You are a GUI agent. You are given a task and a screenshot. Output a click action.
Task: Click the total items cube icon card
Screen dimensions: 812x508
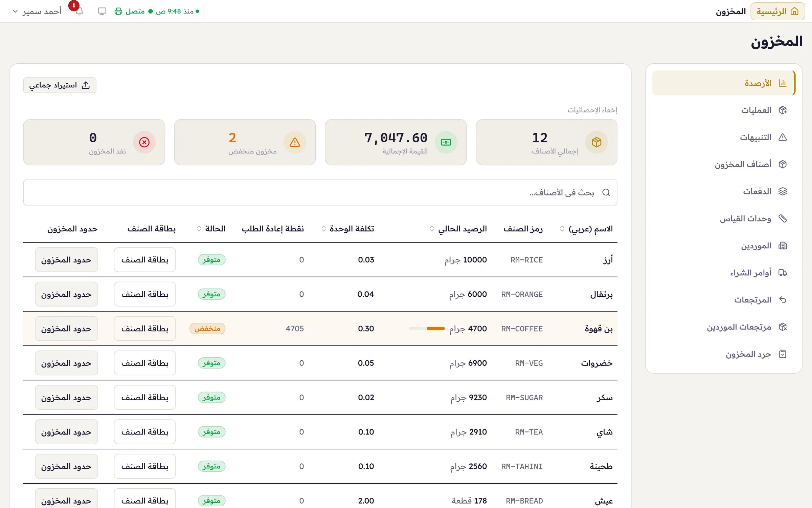pos(596,142)
